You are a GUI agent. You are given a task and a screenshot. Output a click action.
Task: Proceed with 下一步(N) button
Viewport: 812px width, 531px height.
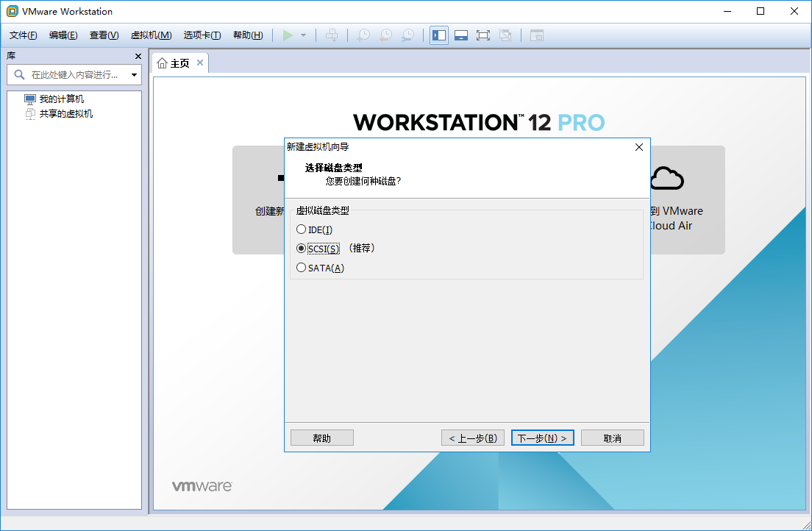542,438
